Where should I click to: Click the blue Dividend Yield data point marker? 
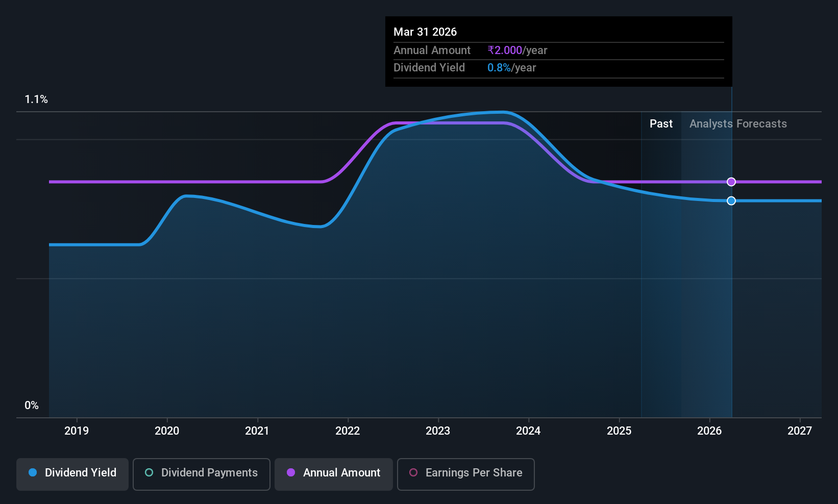pyautogui.click(x=731, y=201)
